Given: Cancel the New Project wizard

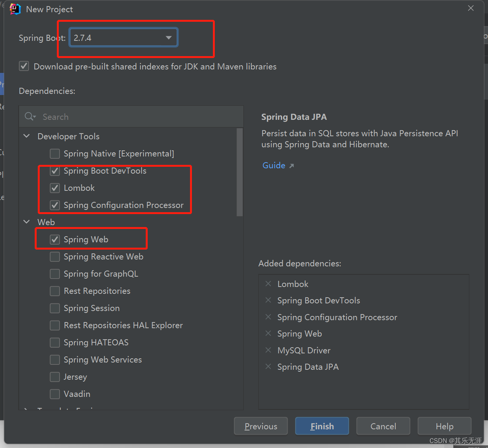Looking at the screenshot, I should tap(383, 426).
